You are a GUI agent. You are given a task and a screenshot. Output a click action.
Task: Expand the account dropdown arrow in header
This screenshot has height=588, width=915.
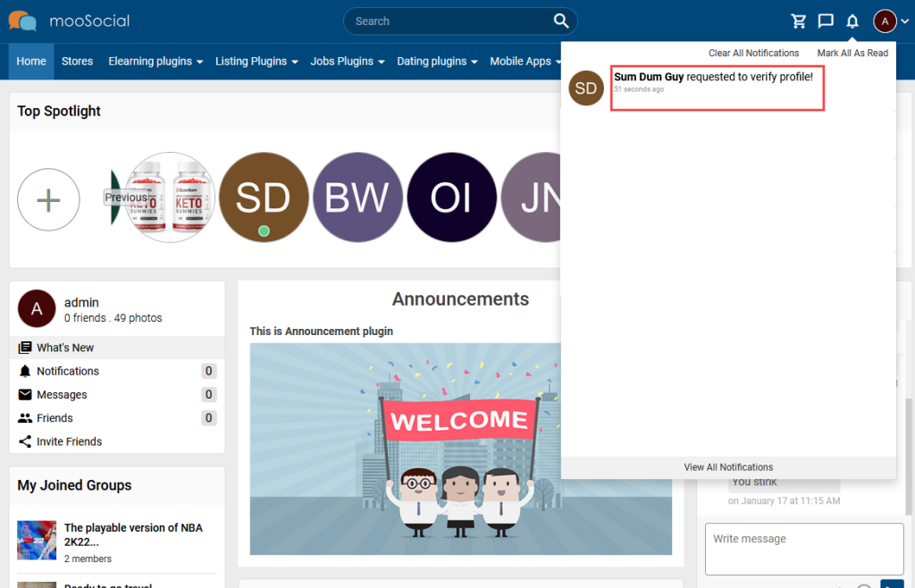click(x=904, y=21)
